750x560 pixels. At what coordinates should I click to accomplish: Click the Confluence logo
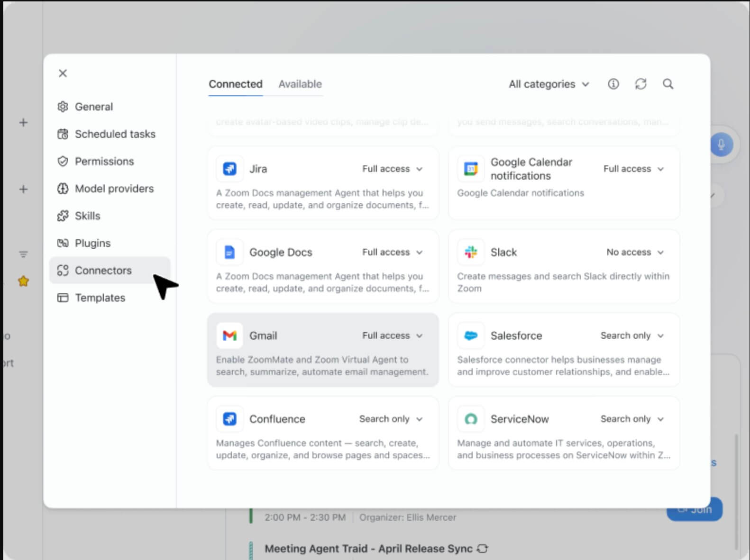point(229,419)
